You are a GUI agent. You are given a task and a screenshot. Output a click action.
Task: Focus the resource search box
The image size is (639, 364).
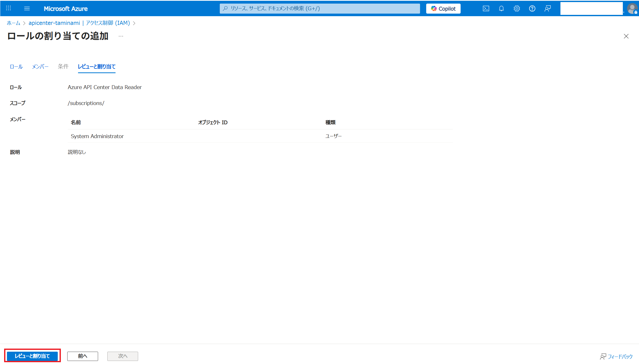click(x=320, y=8)
